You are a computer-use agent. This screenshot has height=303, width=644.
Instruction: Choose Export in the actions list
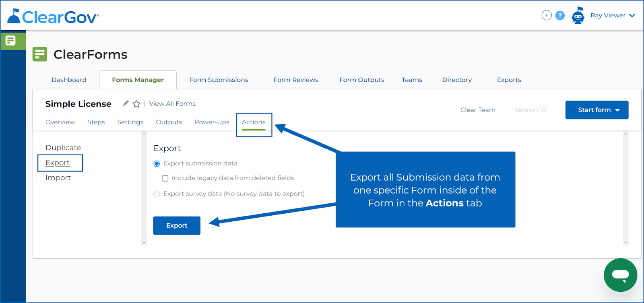click(58, 163)
